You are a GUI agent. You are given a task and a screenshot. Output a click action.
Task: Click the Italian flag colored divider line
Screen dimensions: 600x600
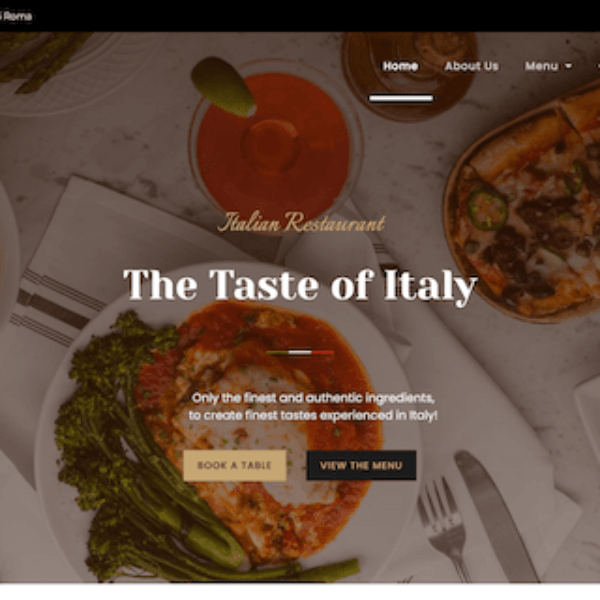pos(300,352)
